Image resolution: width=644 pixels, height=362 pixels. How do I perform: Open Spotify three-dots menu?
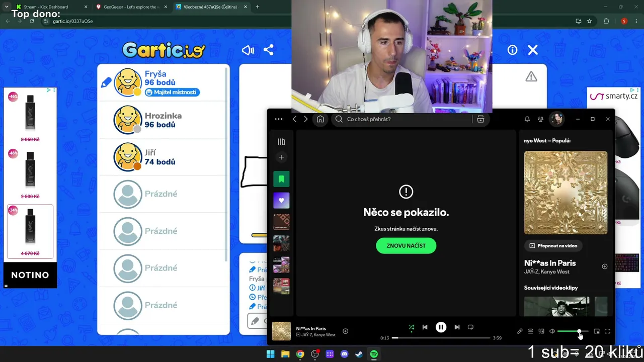pos(279,119)
